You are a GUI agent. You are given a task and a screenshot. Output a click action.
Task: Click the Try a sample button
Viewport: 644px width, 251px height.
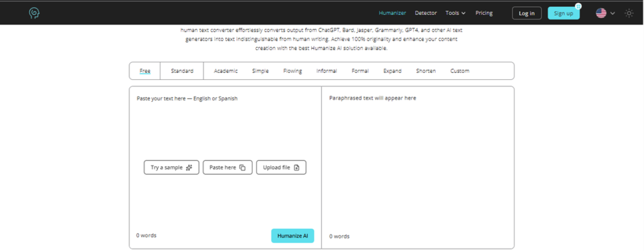(171, 167)
